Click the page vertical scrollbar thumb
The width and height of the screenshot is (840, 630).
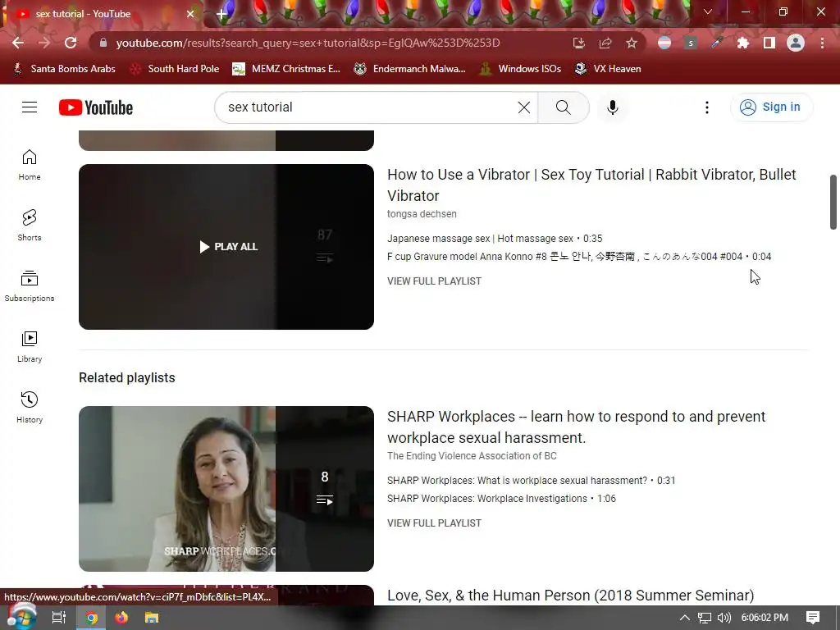pyautogui.click(x=833, y=202)
